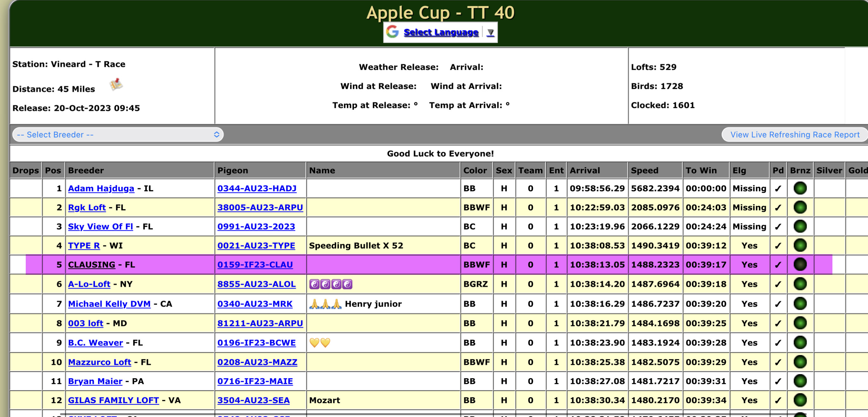Click the map pin icon beside Distance
The image size is (868, 417).
tap(116, 84)
